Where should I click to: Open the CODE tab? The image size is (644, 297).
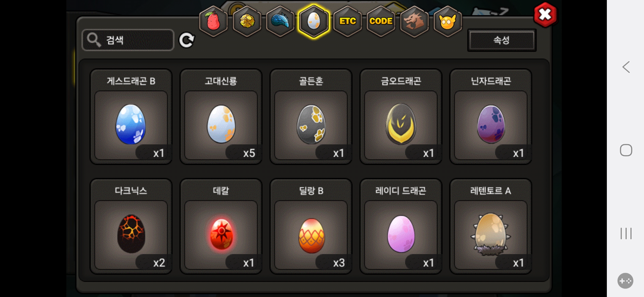(x=381, y=21)
